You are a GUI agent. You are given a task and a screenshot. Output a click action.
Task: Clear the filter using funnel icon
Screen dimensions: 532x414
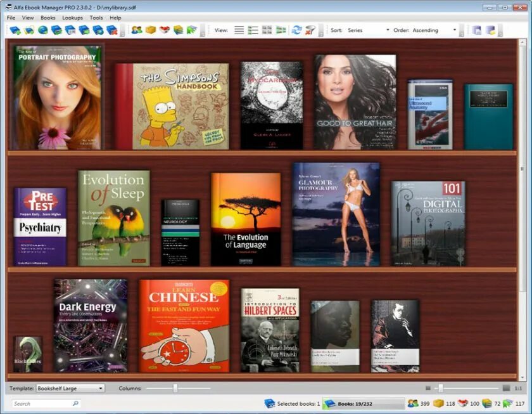pos(310,30)
